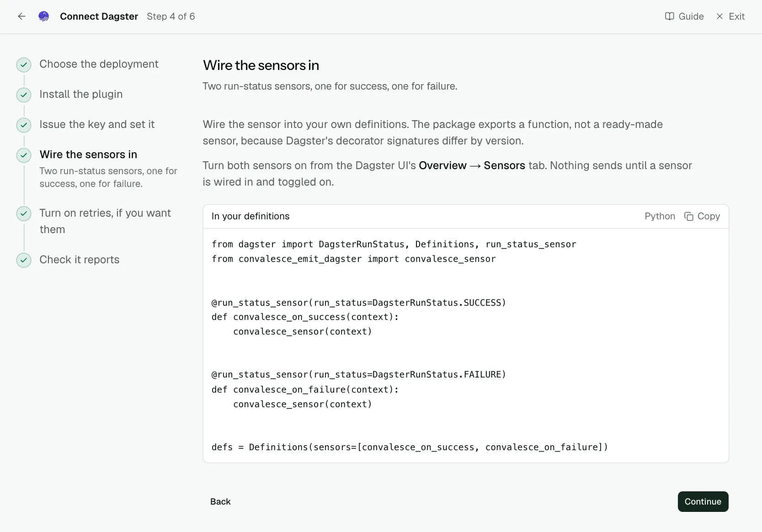Viewport: 762px width, 532px height.
Task: Click the 'Wire the sensors in' main heading
Action: click(261, 65)
